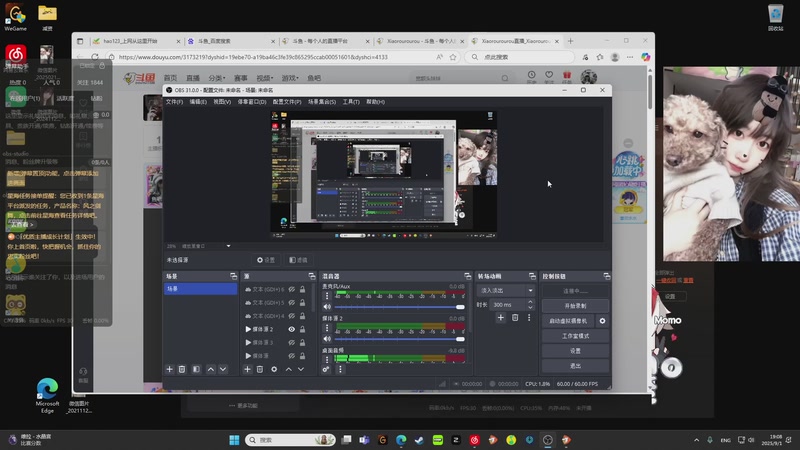Open virtual camera settings gear
The height and width of the screenshot is (450, 800).
pyautogui.click(x=603, y=321)
